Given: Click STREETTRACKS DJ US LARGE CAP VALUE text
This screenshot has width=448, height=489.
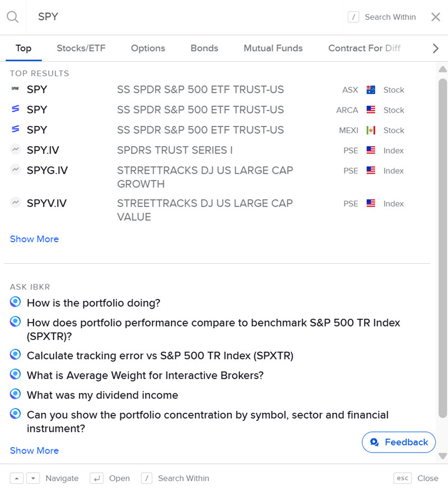Looking at the screenshot, I should click(205, 210).
